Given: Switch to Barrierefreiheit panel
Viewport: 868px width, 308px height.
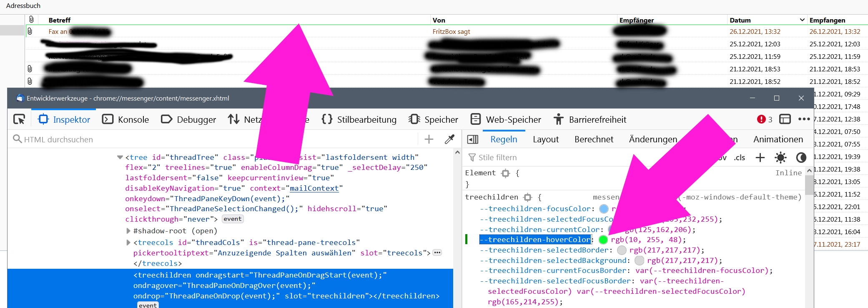Looking at the screenshot, I should pyautogui.click(x=590, y=120).
